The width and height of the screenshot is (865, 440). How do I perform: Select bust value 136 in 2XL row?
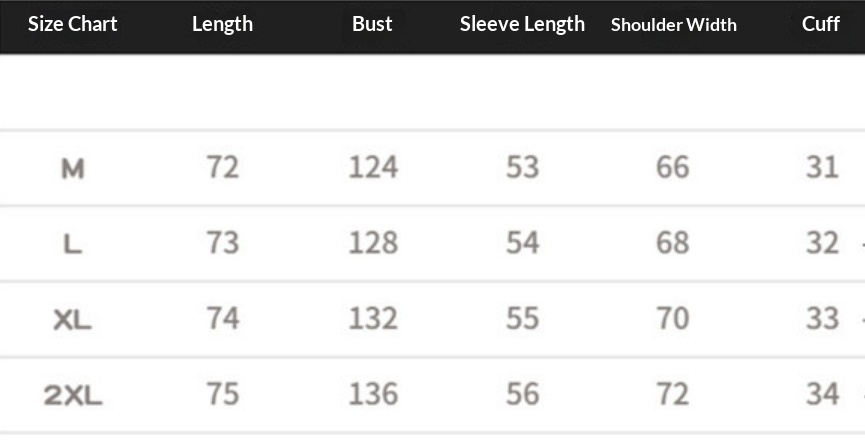373,394
